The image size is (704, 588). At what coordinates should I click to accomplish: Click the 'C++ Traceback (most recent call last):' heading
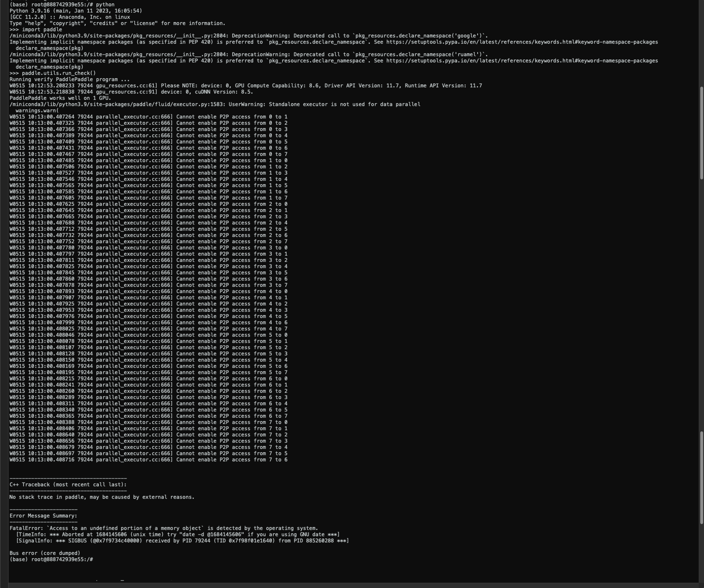pyautogui.click(x=68, y=485)
